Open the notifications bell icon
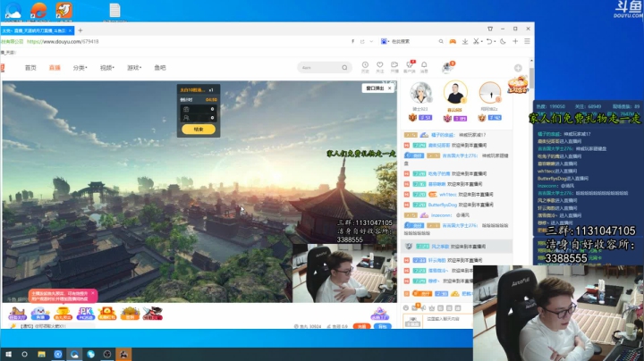644x361 pixels. pyautogui.click(x=424, y=65)
